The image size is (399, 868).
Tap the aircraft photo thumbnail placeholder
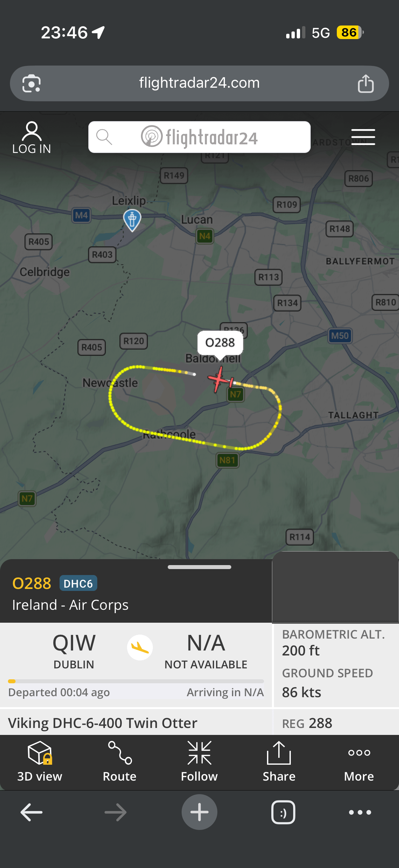pos(335,587)
